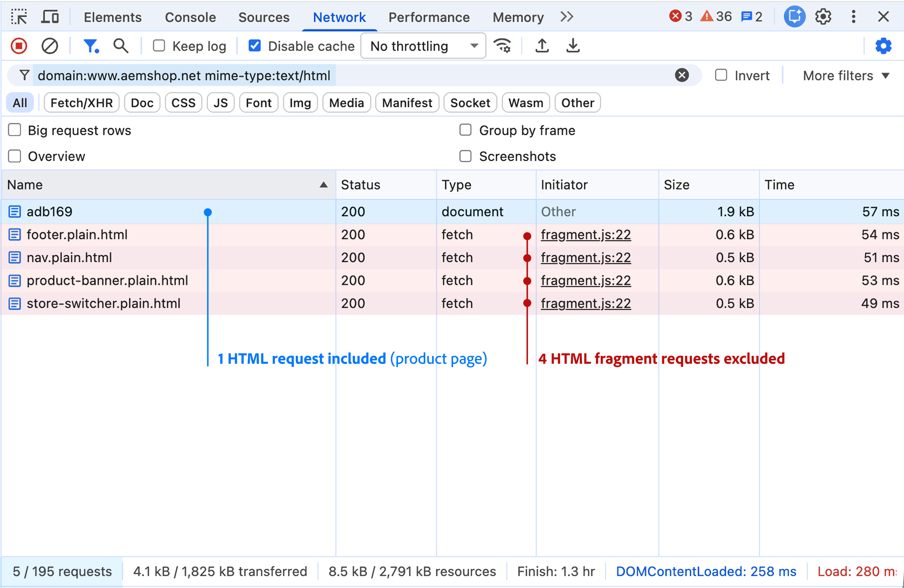Open Network settings blue gear
The width and height of the screenshot is (904, 588).
click(x=883, y=46)
